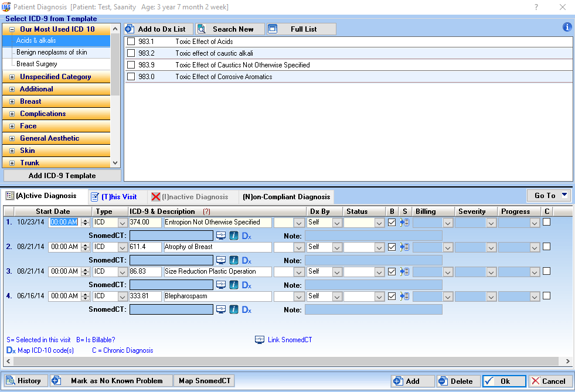This screenshot has height=392, width=575.
Task: Click the Add to Dx List button
Action: 158,29
